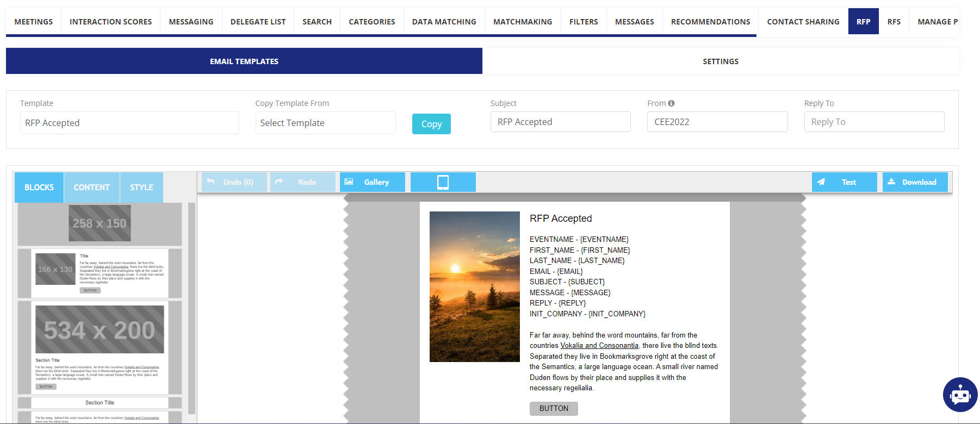Click the Reply To input field
Viewport: 980px width, 424px height.
[874, 122]
